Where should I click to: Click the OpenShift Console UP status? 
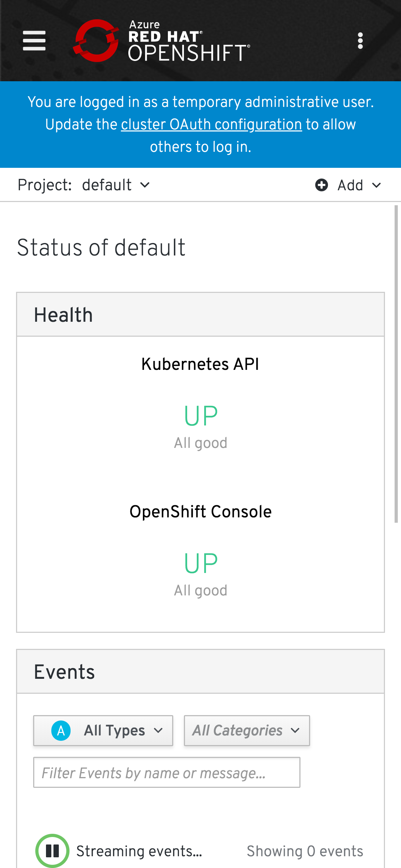point(201,563)
